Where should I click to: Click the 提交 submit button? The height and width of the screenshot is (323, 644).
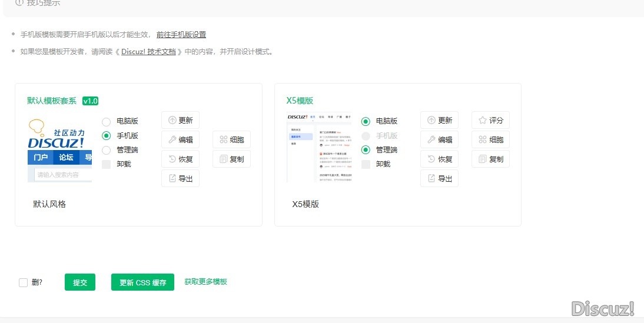coord(80,282)
